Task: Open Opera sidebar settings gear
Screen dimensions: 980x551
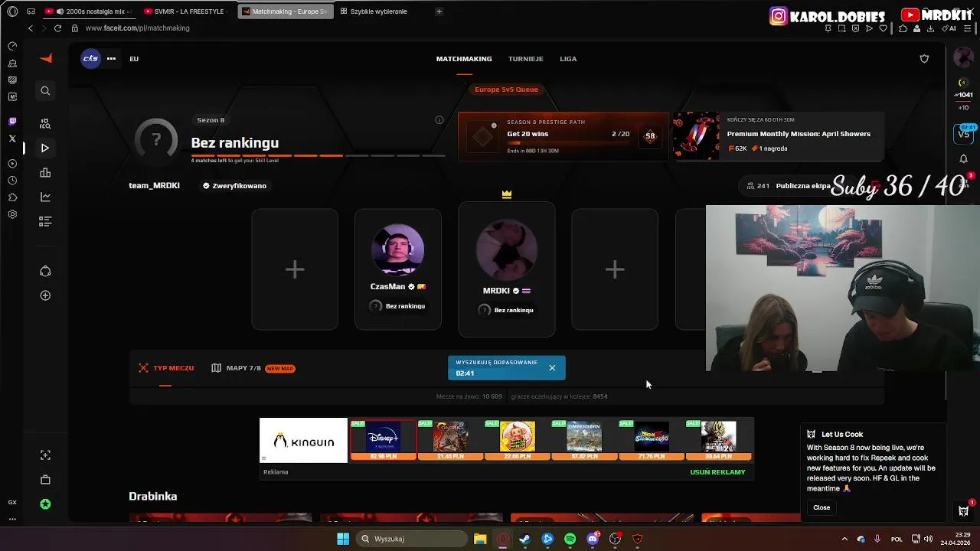Action: click(12, 214)
